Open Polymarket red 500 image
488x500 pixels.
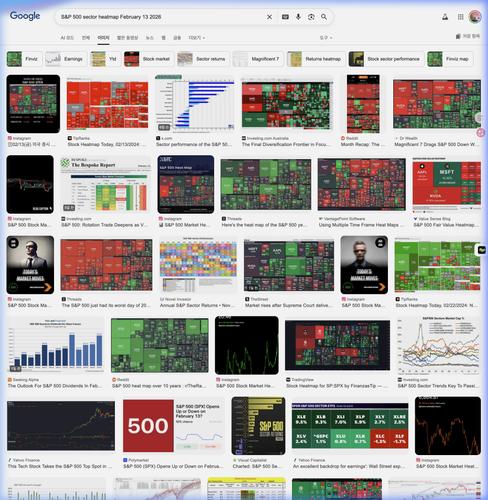point(174,426)
